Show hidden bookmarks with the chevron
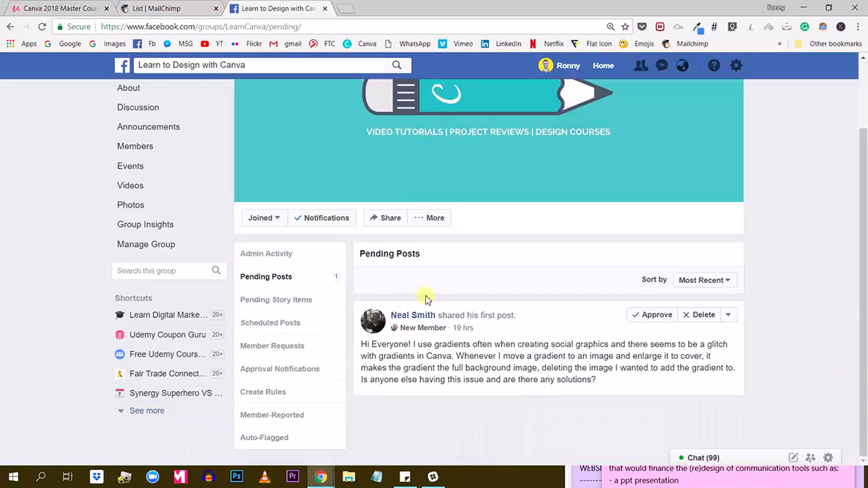The height and width of the screenshot is (488, 868). (779, 44)
